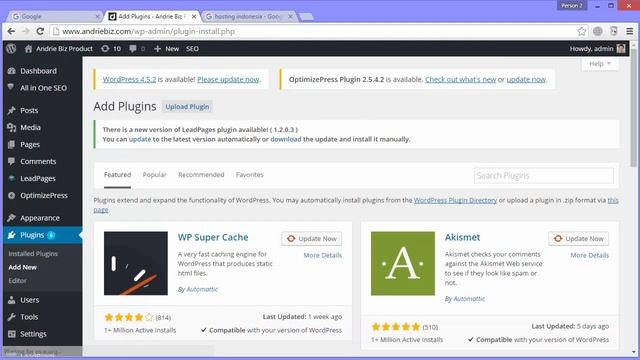The height and width of the screenshot is (360, 640).
Task: Open Chrome menu hamburger icon
Action: (630, 31)
